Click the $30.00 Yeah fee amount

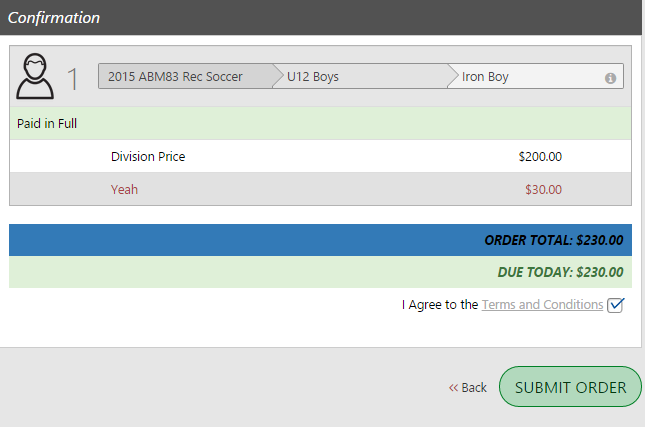coord(543,189)
